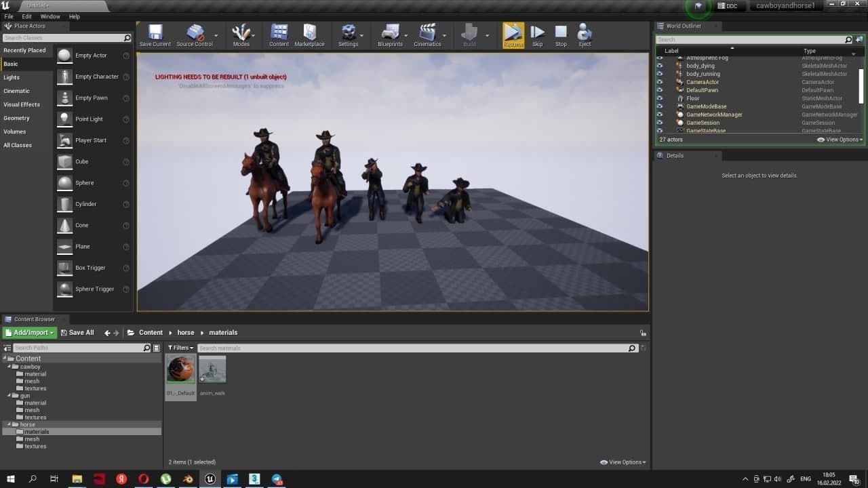This screenshot has width=868, height=488.
Task: Click the Add/Import button
Action: (x=29, y=333)
